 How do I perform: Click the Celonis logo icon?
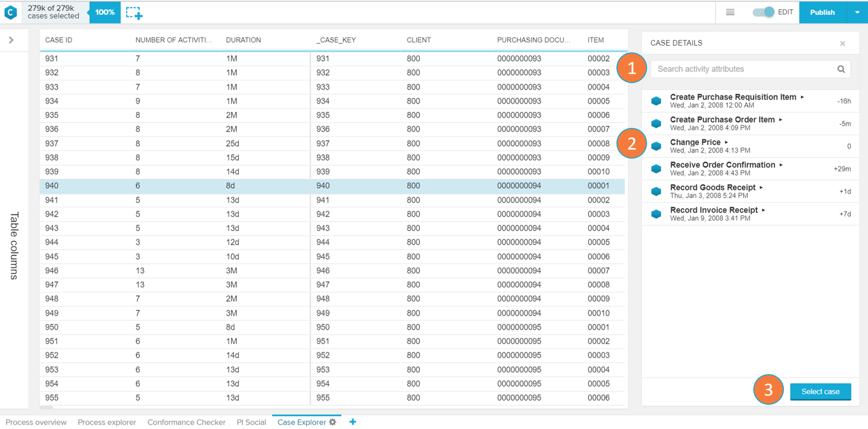point(11,12)
